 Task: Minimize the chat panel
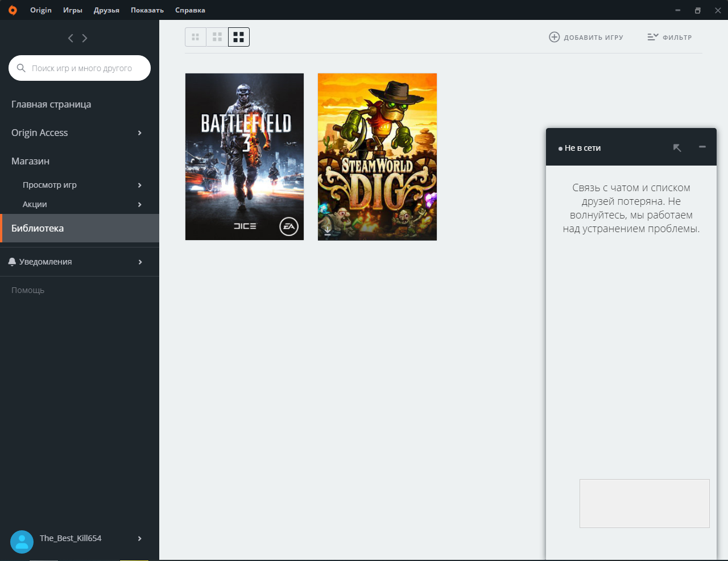(702, 147)
